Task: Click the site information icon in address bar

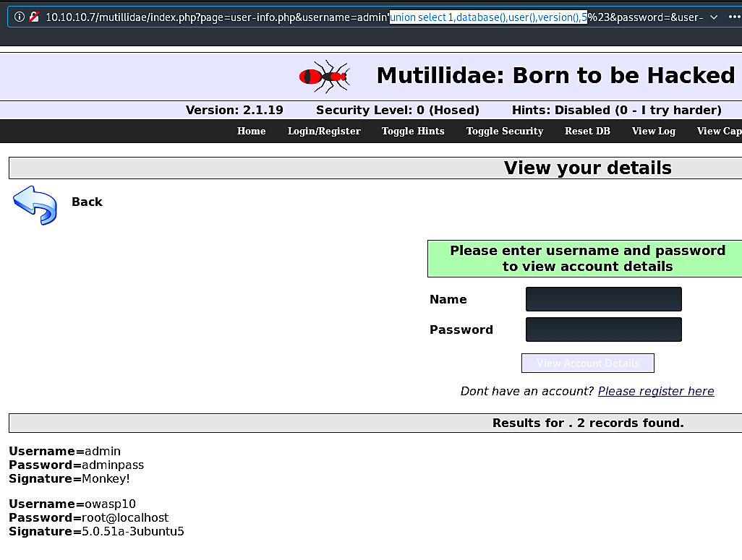Action: (19, 17)
